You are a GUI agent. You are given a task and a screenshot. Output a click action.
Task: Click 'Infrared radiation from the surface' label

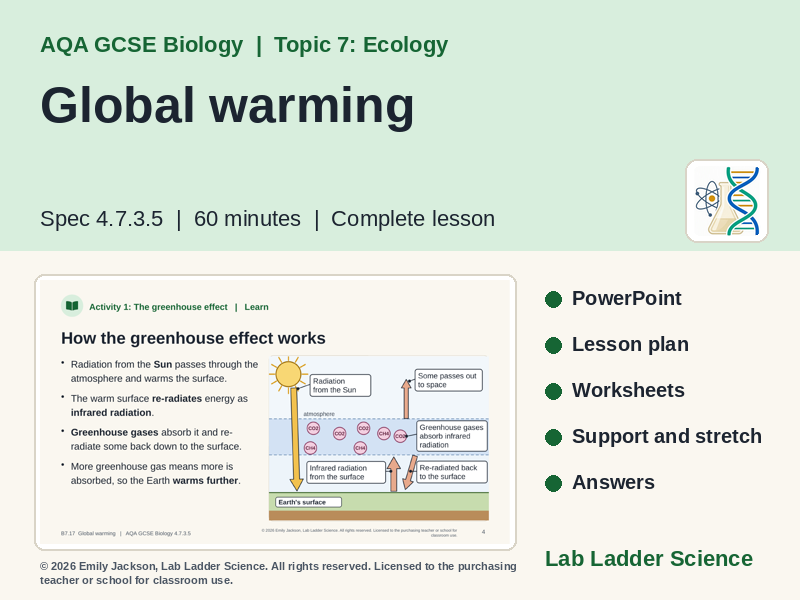click(346, 472)
